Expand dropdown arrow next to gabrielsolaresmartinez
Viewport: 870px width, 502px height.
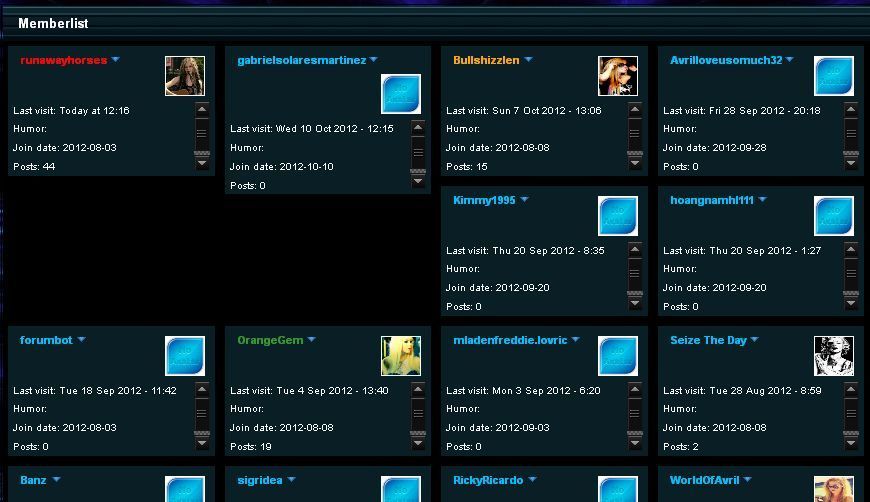pos(373,59)
